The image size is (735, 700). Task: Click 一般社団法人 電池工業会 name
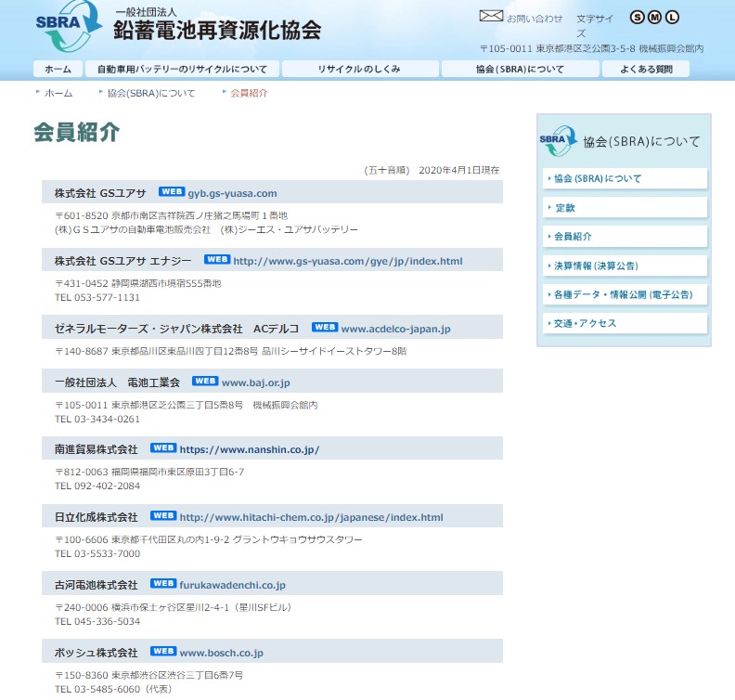pyautogui.click(x=117, y=382)
